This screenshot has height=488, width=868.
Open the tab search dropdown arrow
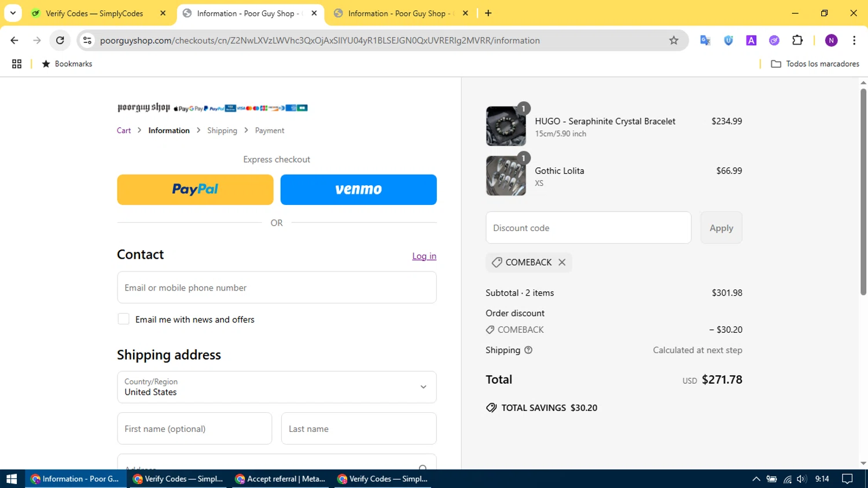13,13
